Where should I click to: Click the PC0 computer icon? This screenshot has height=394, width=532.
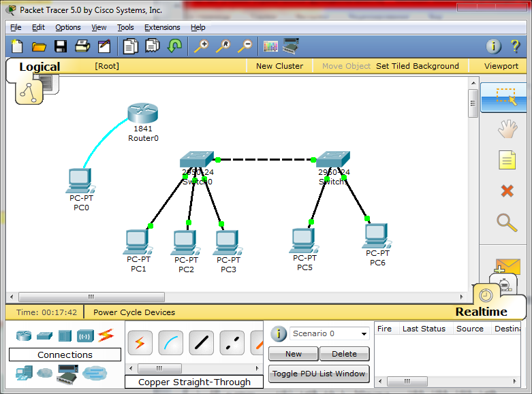pyautogui.click(x=80, y=181)
